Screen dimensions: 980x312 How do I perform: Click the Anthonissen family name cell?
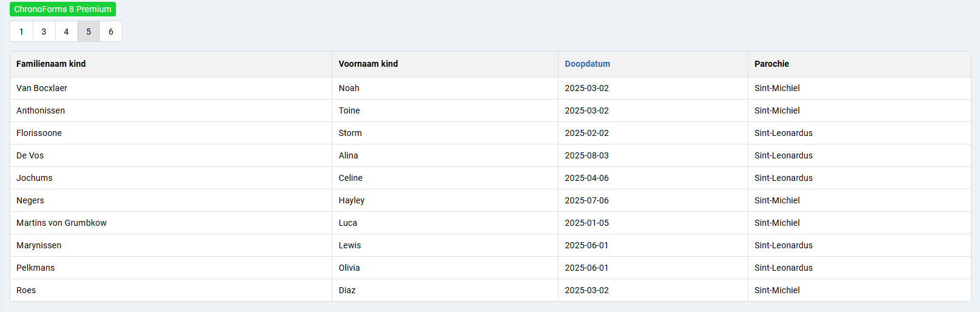click(41, 110)
